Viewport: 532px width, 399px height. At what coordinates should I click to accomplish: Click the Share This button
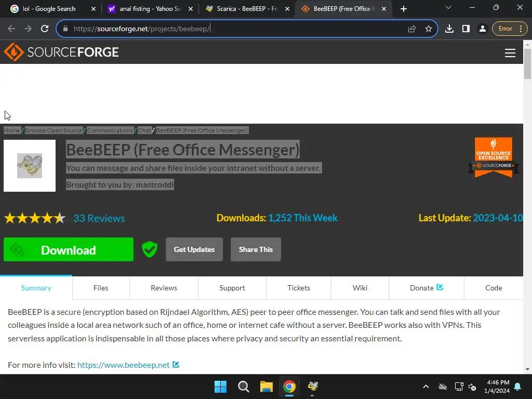coord(256,249)
